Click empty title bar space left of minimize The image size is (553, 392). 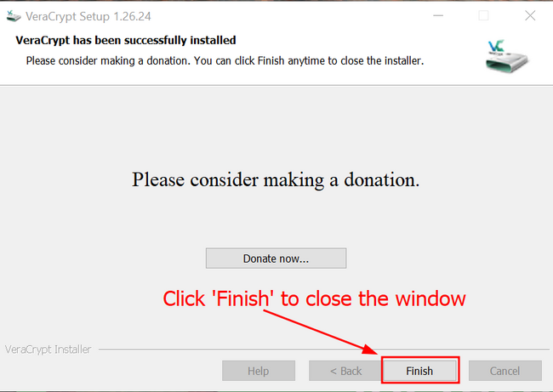[289, 16]
